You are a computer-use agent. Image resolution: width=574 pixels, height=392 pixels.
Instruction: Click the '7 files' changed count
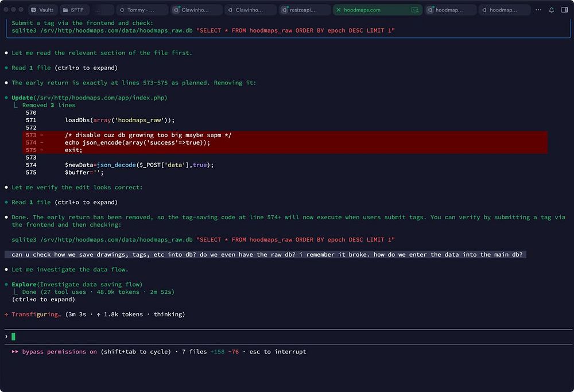click(195, 352)
